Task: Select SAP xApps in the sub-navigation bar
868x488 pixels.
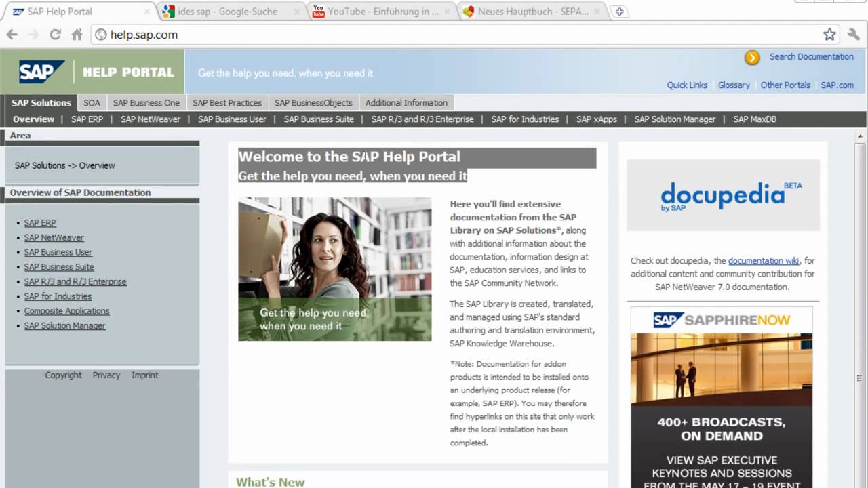Action: click(597, 119)
